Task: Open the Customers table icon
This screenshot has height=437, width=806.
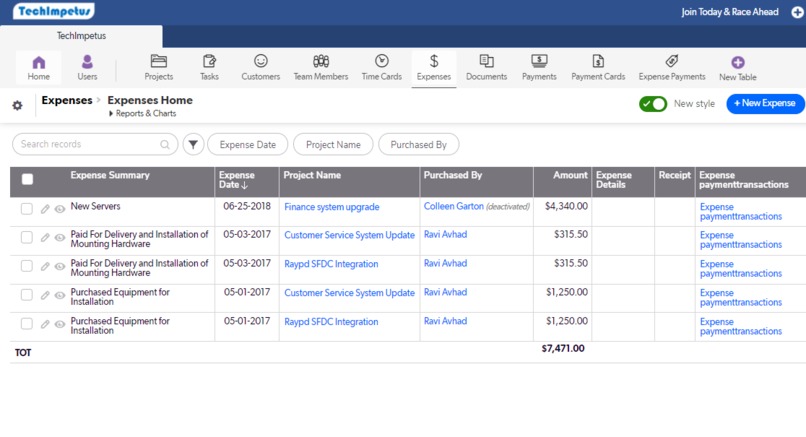Action: tap(261, 61)
